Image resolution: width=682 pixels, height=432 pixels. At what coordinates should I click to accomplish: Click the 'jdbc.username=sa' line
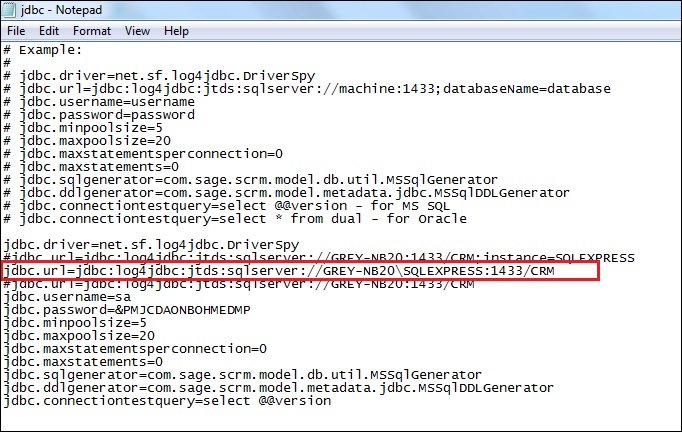(67, 297)
